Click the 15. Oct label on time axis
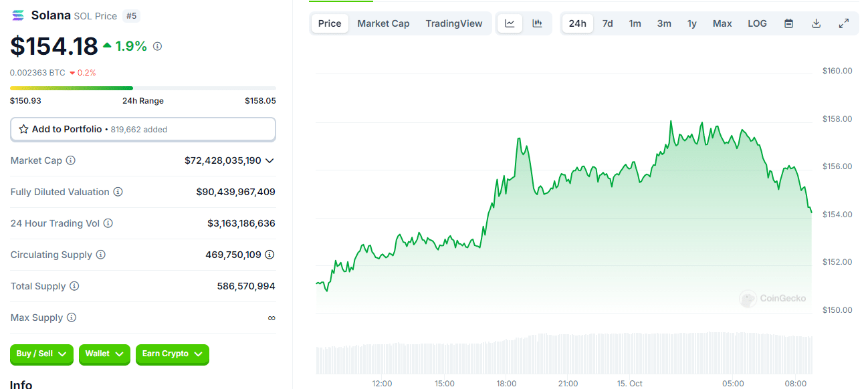The height and width of the screenshot is (389, 868). pyautogui.click(x=629, y=384)
